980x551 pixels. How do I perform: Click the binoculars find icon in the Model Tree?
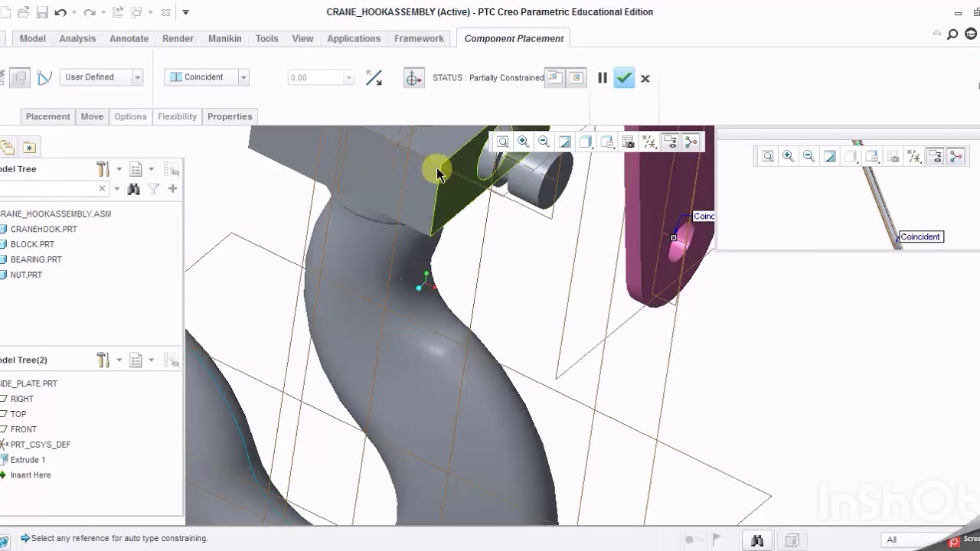pos(133,189)
